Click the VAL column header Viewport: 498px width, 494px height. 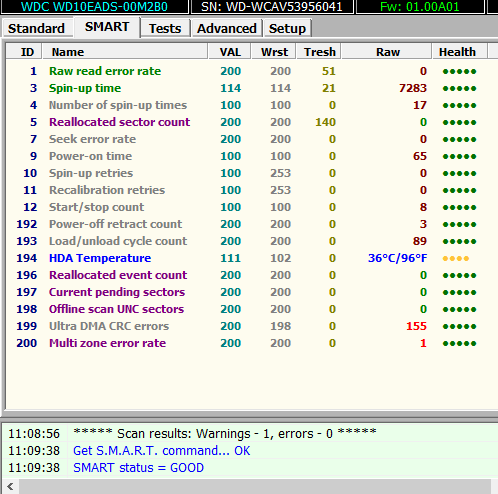click(x=230, y=52)
